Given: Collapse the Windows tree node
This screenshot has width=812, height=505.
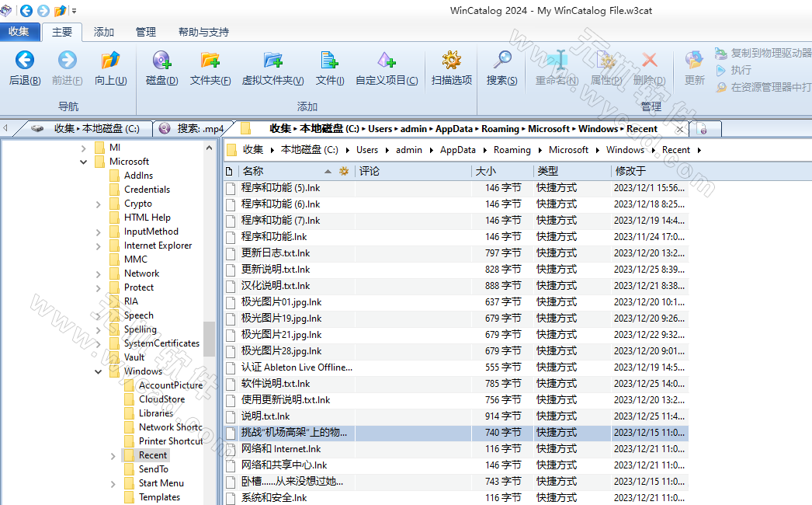Looking at the screenshot, I should coord(98,371).
